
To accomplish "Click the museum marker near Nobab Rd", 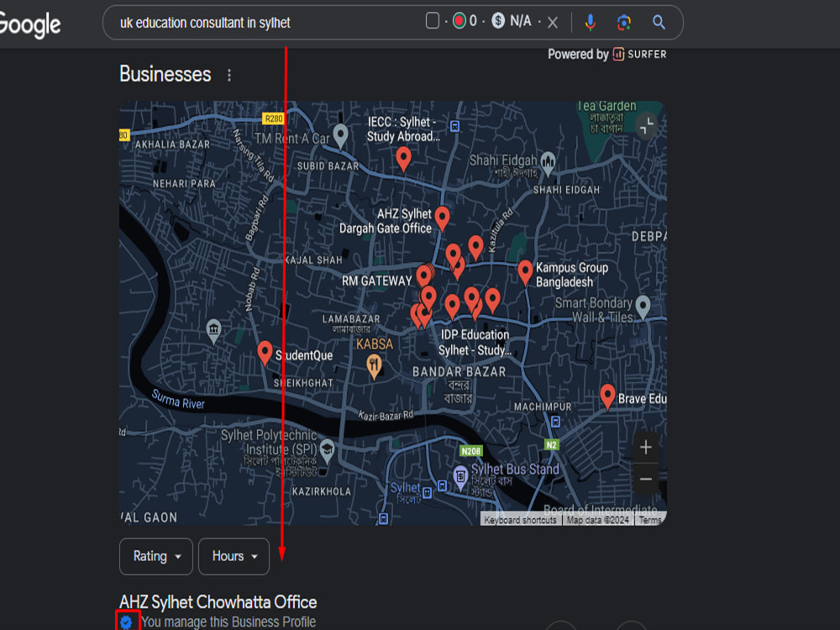I will [213, 330].
